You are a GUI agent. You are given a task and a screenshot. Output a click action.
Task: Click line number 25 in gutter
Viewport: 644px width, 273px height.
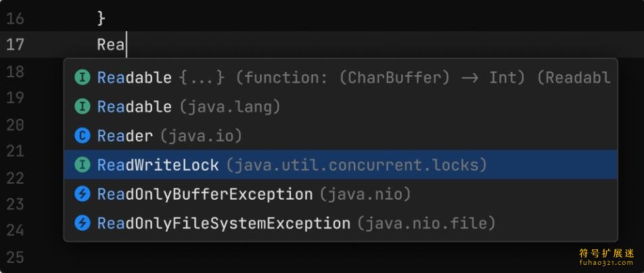tap(15, 258)
